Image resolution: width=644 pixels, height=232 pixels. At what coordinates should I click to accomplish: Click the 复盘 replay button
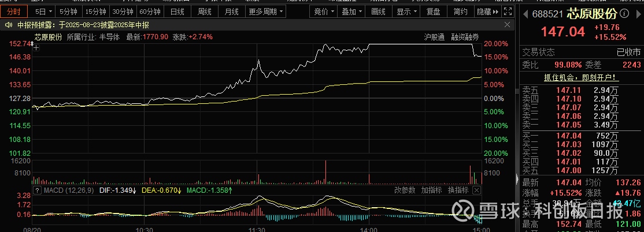(x=434, y=12)
